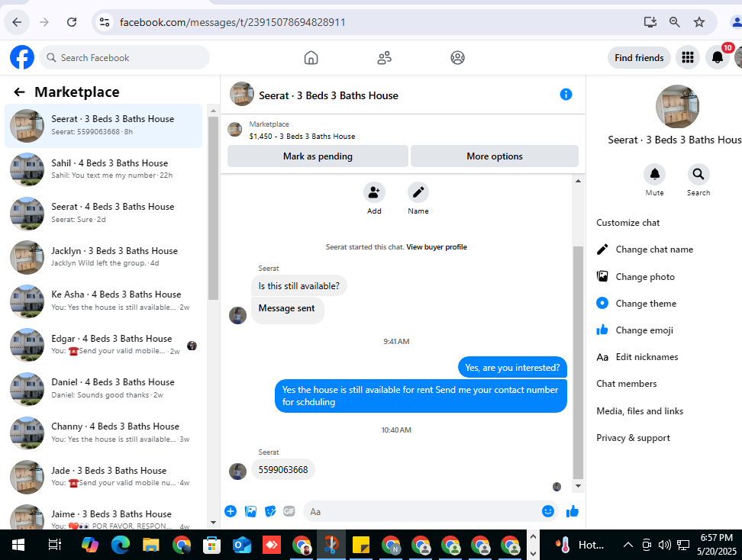742x560 pixels.
Task: Open Outlook from taskbar
Action: (x=241, y=546)
